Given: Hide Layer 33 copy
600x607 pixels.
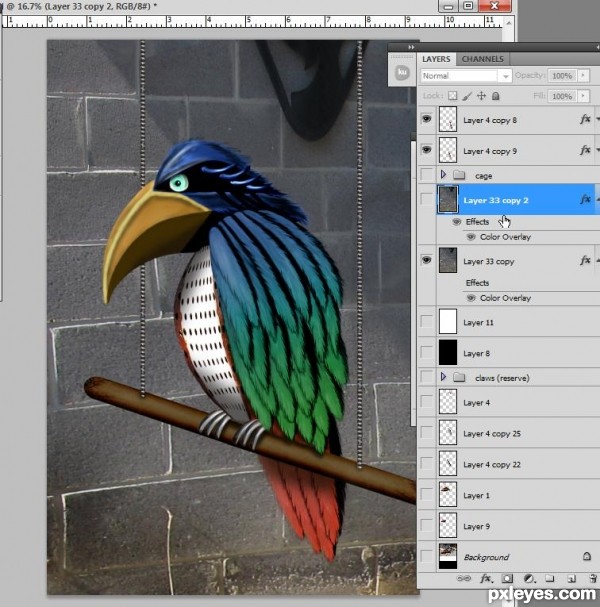Looking at the screenshot, I should [427, 260].
